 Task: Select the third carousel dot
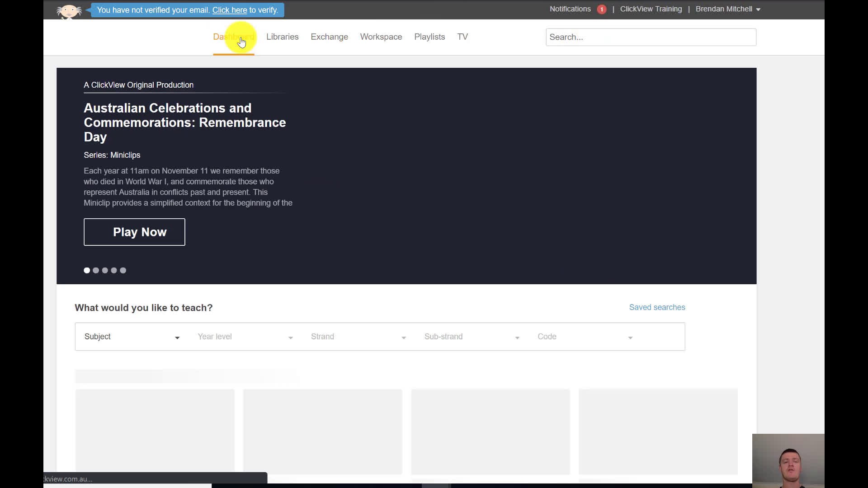pyautogui.click(x=105, y=270)
